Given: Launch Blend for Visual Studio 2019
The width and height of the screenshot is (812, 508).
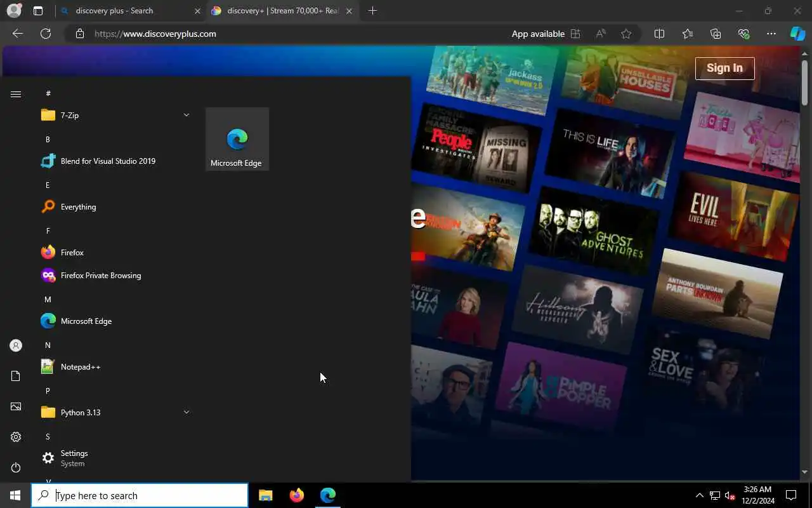Looking at the screenshot, I should coord(115,161).
